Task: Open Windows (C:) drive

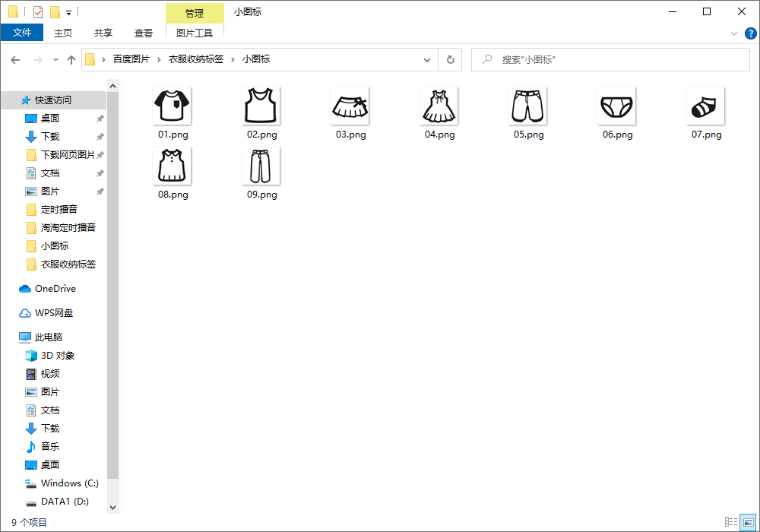Action: tap(69, 483)
